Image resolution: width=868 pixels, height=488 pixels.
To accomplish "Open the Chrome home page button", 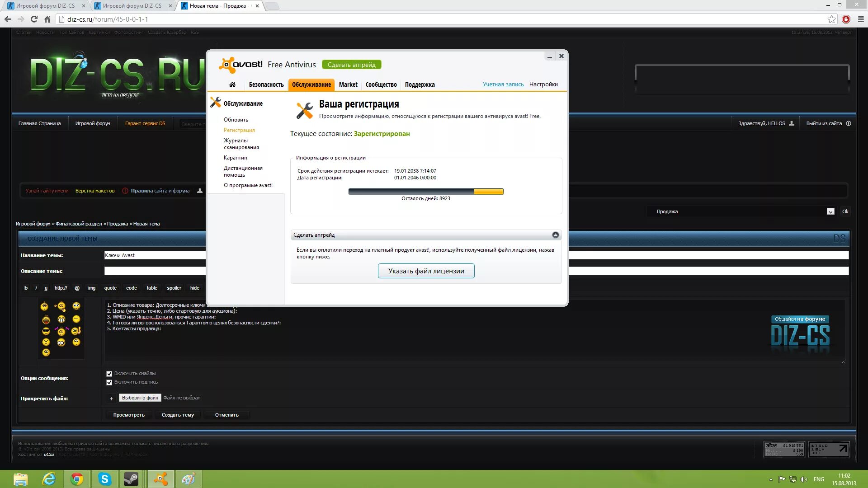I will click(47, 19).
